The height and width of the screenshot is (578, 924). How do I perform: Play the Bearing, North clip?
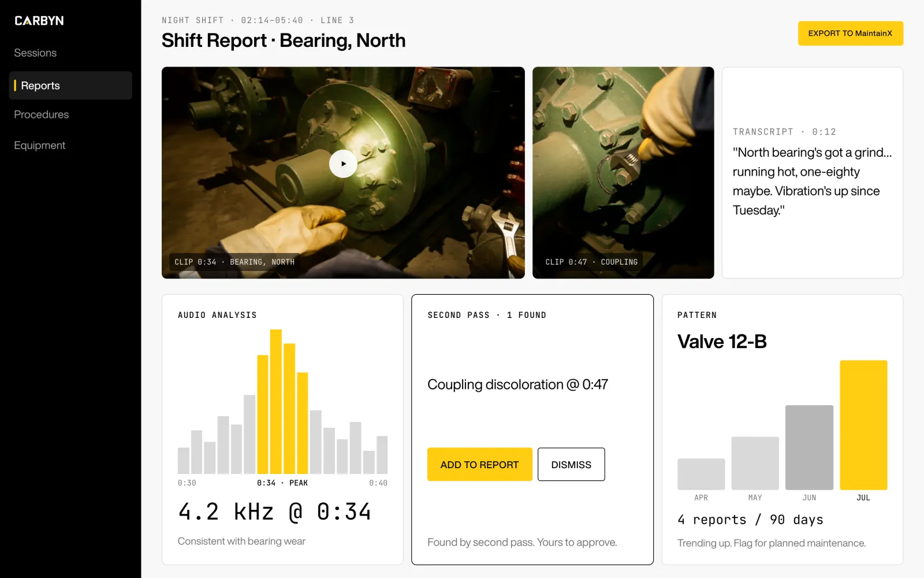(x=343, y=164)
